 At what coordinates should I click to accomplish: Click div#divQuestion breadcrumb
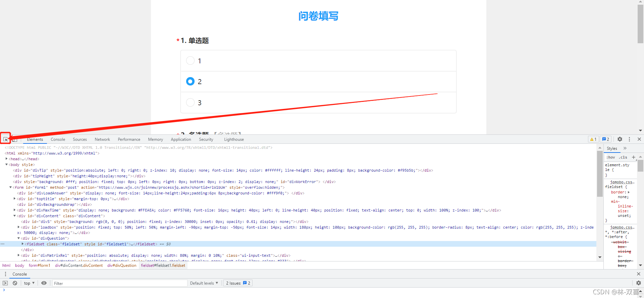[122, 265]
